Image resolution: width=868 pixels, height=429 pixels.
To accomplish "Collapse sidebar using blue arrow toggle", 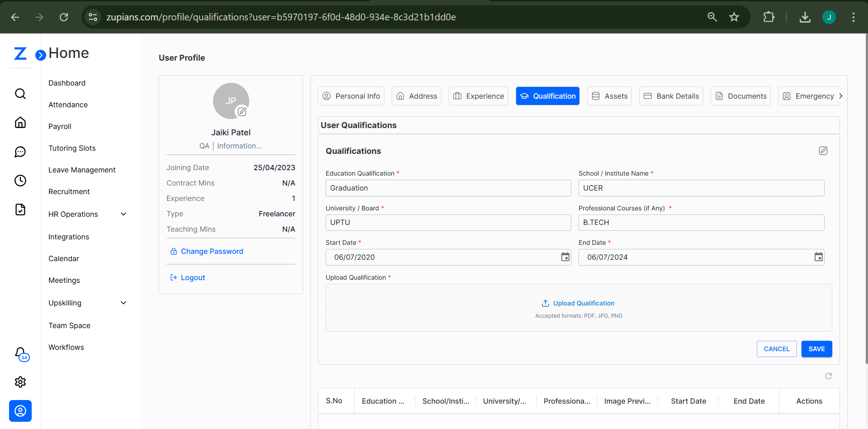I will (x=41, y=55).
